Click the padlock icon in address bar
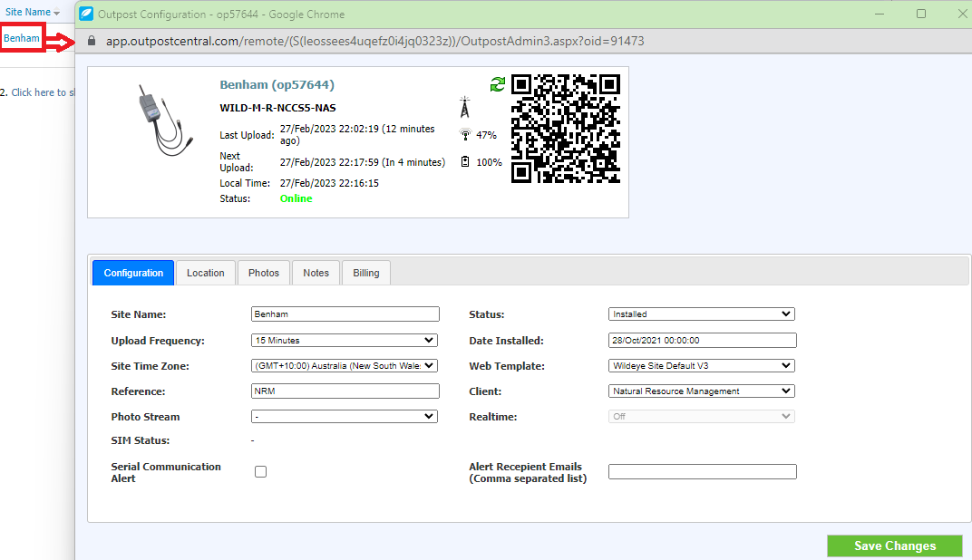 coord(91,42)
